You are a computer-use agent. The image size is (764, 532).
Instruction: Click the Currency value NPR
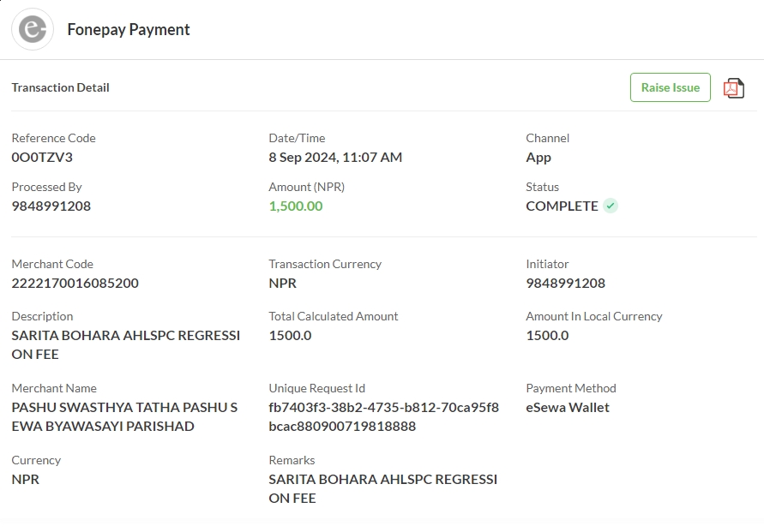point(26,480)
